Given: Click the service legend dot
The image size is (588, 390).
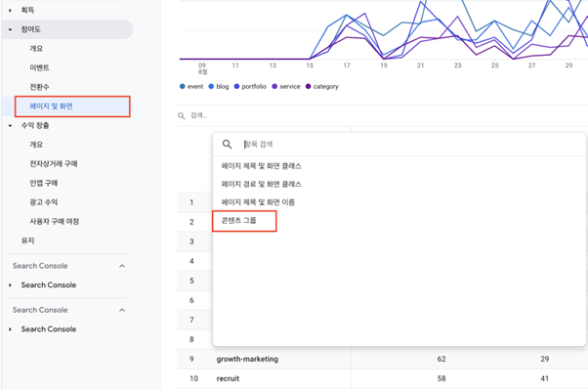Looking at the screenshot, I should pos(274,86).
